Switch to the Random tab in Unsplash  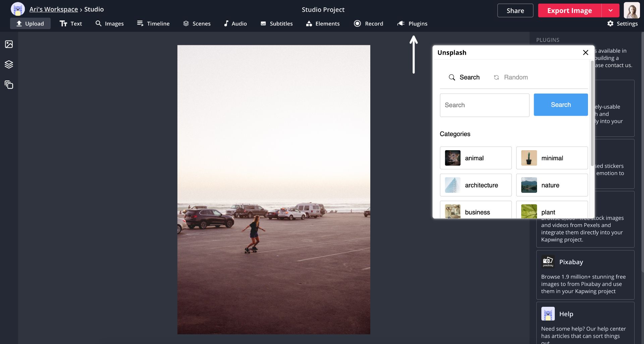pyautogui.click(x=511, y=77)
